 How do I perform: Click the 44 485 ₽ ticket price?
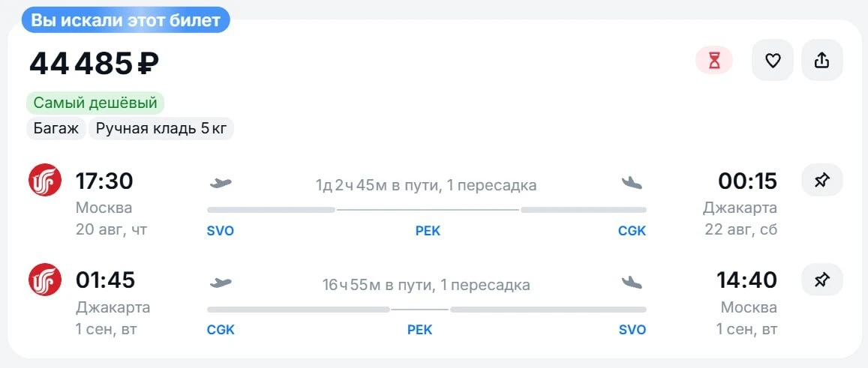tap(94, 64)
